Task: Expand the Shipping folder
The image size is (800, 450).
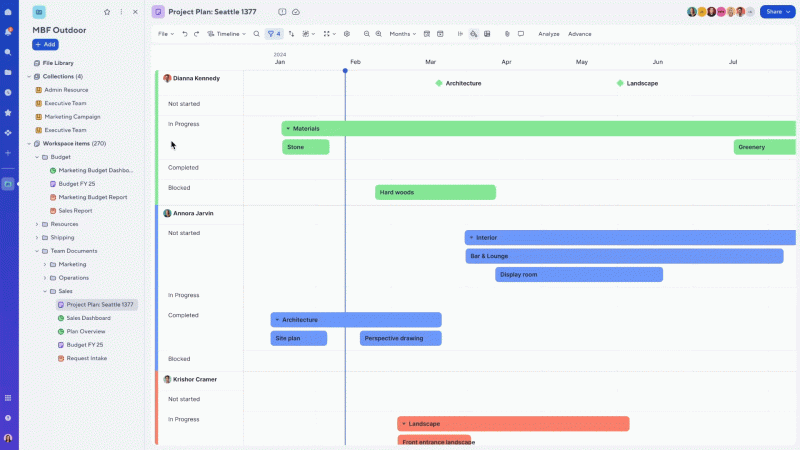Action: pos(37,238)
